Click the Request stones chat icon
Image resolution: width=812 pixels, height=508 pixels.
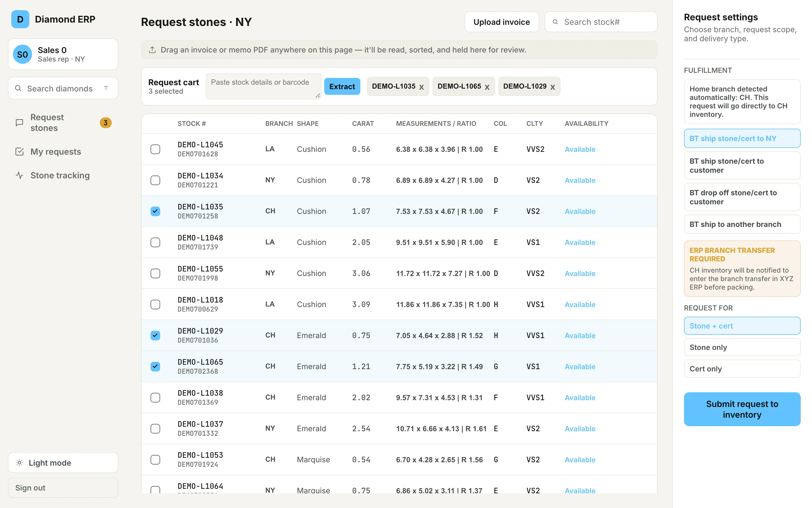pyautogui.click(x=19, y=123)
